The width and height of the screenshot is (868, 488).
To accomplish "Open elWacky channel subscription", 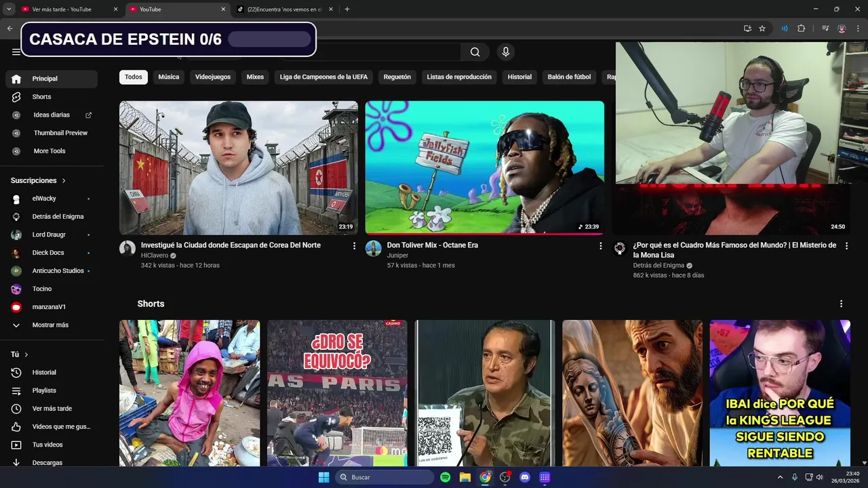I will click(x=52, y=199).
